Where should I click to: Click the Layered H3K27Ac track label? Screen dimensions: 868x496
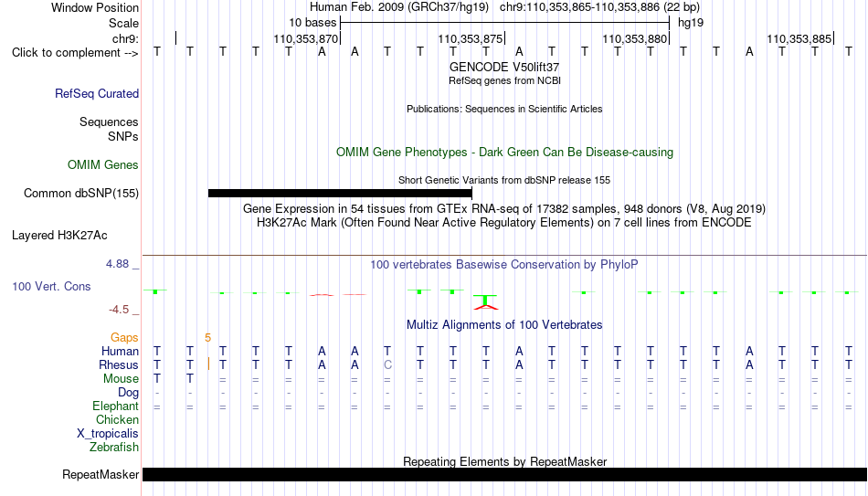pos(59,236)
